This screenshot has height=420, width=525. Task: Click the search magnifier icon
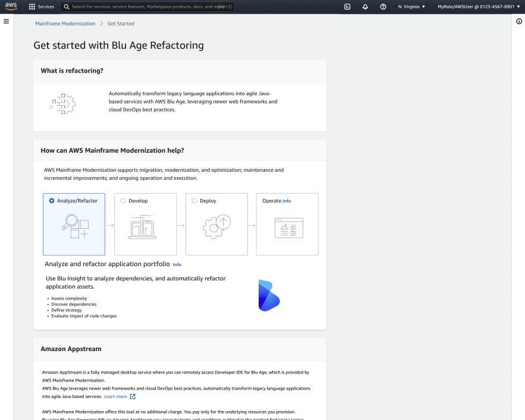pos(67,7)
